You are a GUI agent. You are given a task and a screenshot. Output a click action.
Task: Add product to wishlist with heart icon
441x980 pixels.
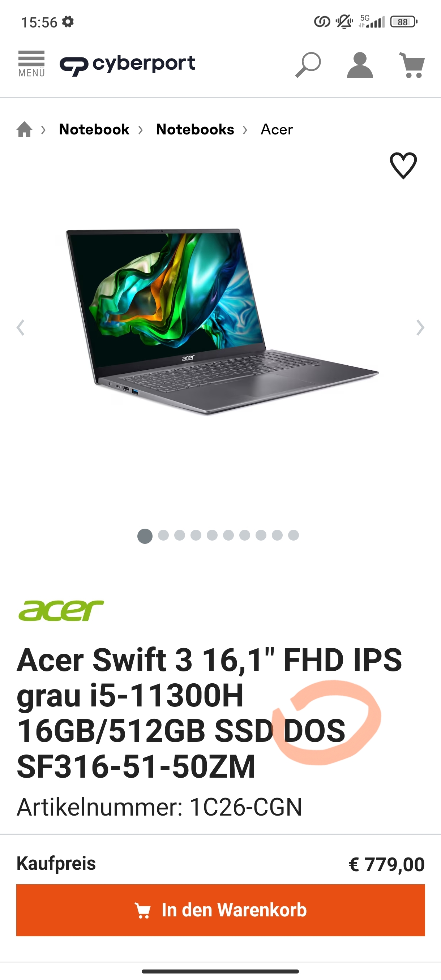(403, 166)
